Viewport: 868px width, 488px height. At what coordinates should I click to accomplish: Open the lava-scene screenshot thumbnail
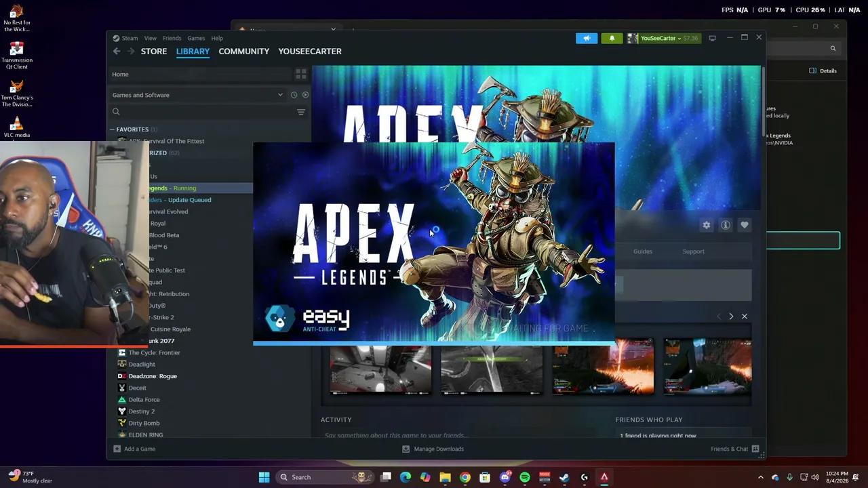pyautogui.click(x=603, y=367)
